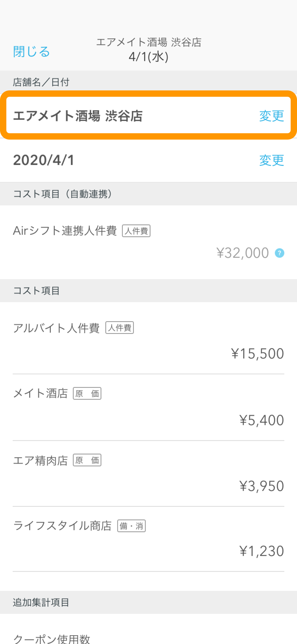Edit the メイト酒店 amount ¥5,400
The width and height of the screenshot is (297, 644).
coord(262,420)
